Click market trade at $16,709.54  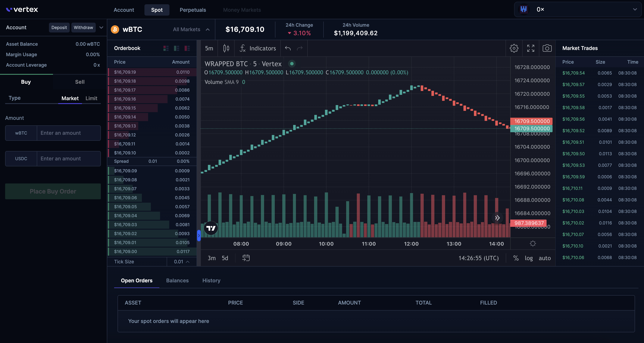point(599,73)
